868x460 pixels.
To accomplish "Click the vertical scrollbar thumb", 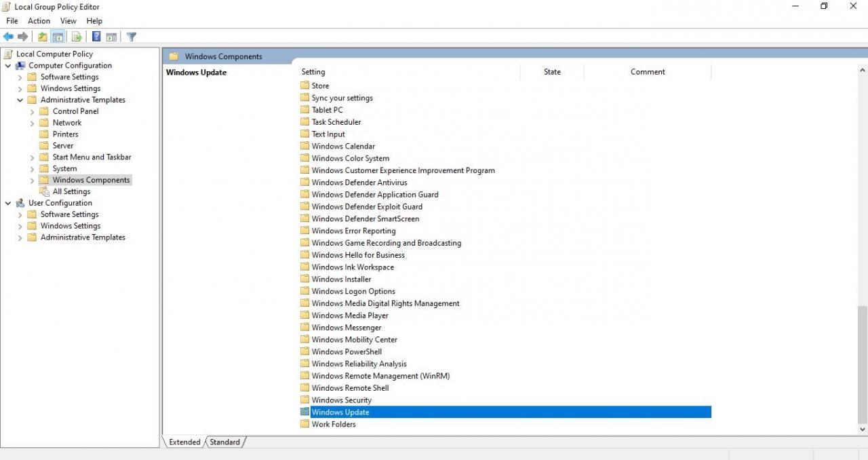I will point(863,364).
